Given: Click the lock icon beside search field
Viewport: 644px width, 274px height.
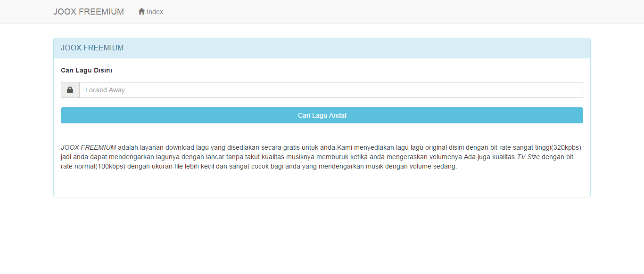Looking at the screenshot, I should tap(70, 90).
